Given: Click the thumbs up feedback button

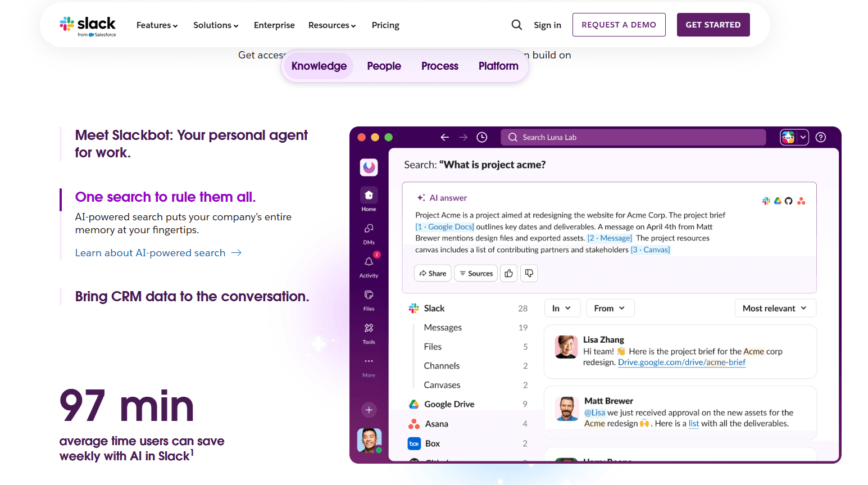Looking at the screenshot, I should pyautogui.click(x=509, y=273).
